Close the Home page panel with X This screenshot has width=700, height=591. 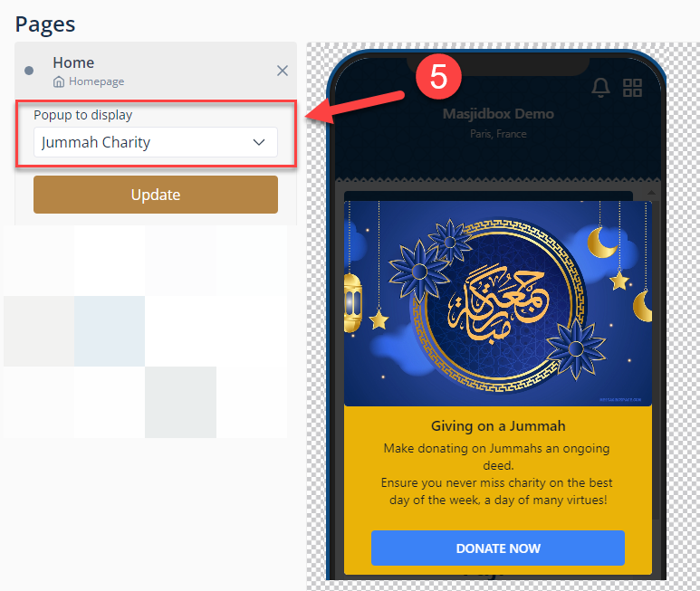[x=283, y=71]
